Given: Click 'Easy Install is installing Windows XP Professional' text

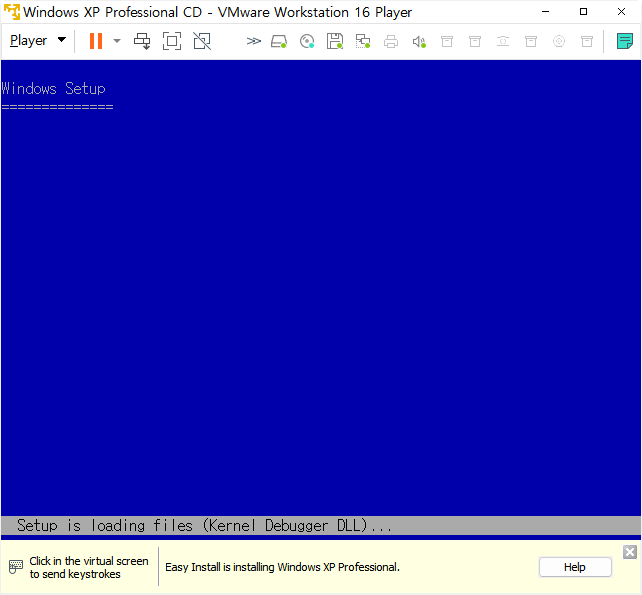Looking at the screenshot, I should click(x=282, y=567).
